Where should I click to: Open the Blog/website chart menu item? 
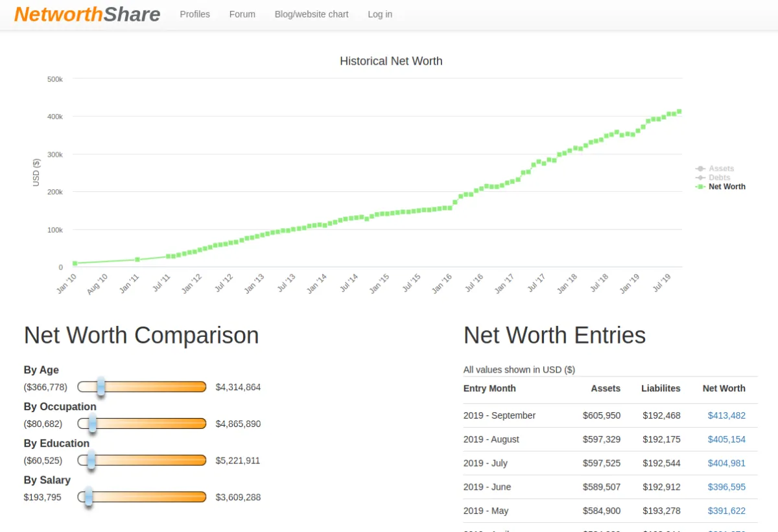pyautogui.click(x=311, y=14)
